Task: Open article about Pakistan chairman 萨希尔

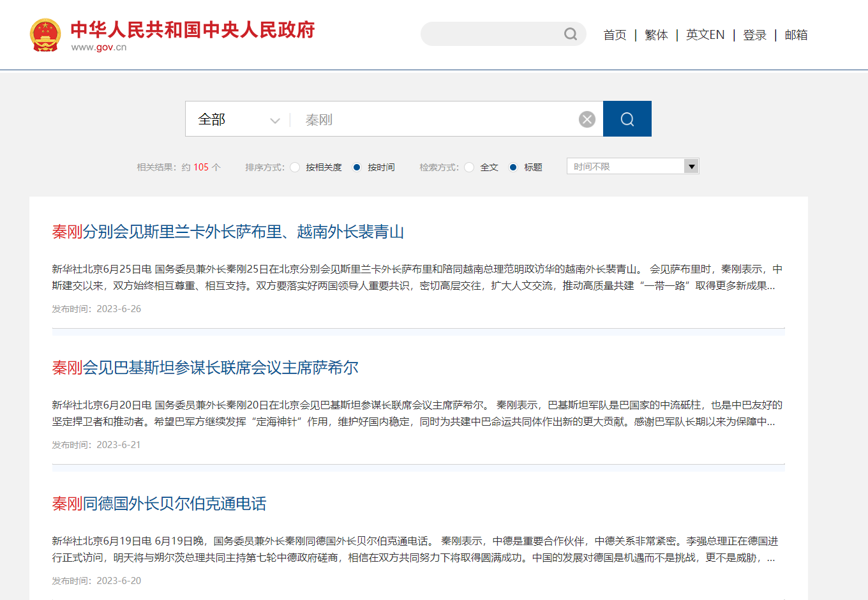Action: [x=205, y=368]
